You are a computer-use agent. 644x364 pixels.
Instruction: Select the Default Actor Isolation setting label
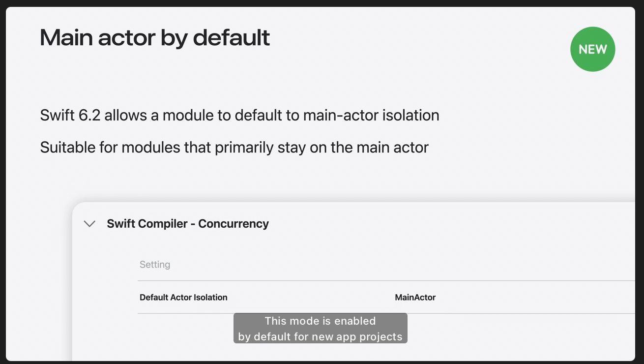183,298
